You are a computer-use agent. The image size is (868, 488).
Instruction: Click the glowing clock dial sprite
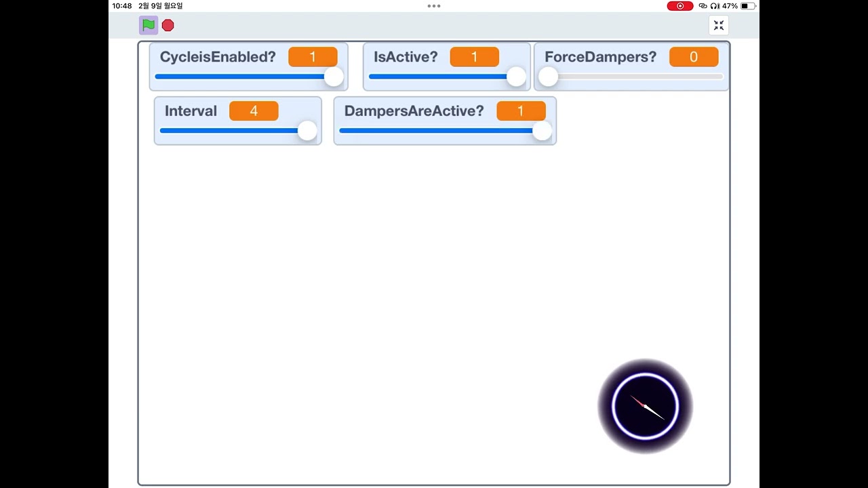pyautogui.click(x=645, y=407)
